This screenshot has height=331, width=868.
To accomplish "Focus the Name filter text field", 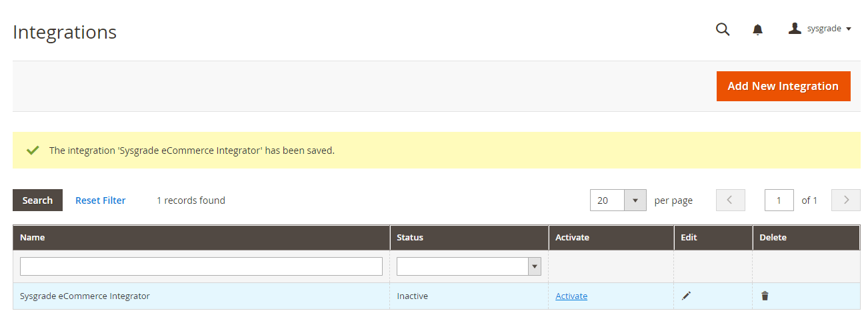I will point(201,266).
